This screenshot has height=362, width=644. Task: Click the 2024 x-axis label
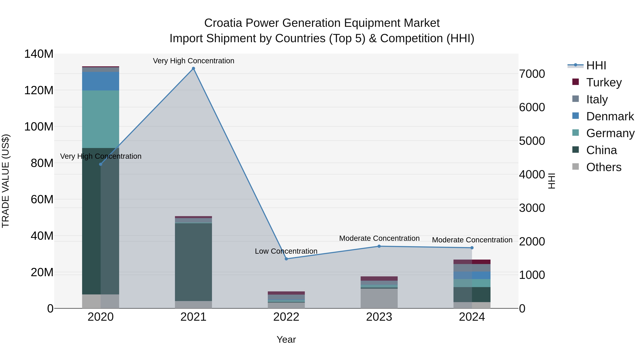pyautogui.click(x=472, y=317)
